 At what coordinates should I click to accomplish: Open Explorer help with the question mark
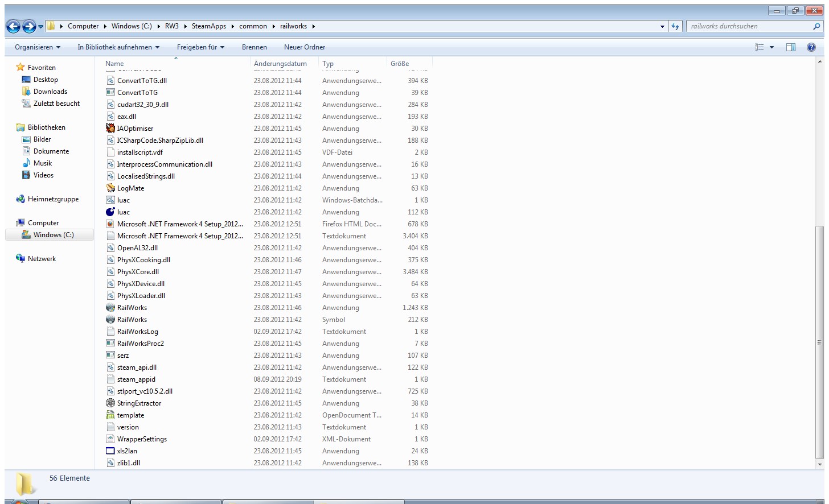(x=811, y=47)
